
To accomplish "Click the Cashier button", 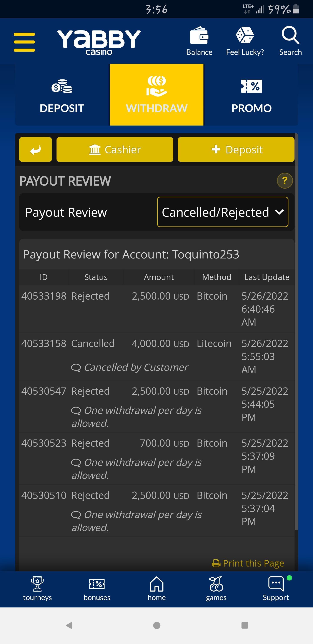I will click(x=115, y=149).
